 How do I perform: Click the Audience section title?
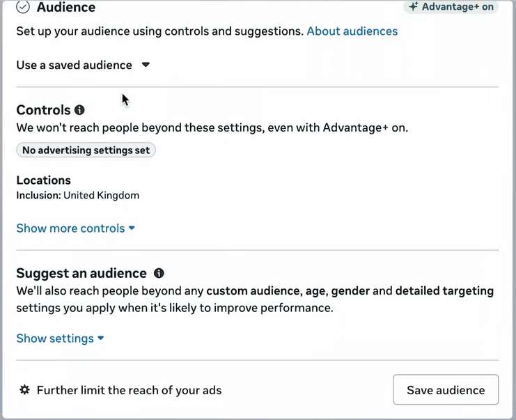(66, 8)
